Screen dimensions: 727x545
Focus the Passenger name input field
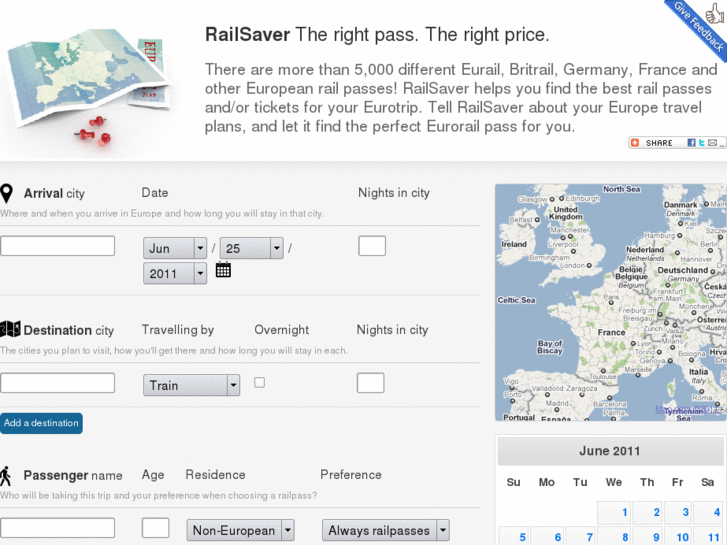[57, 528]
